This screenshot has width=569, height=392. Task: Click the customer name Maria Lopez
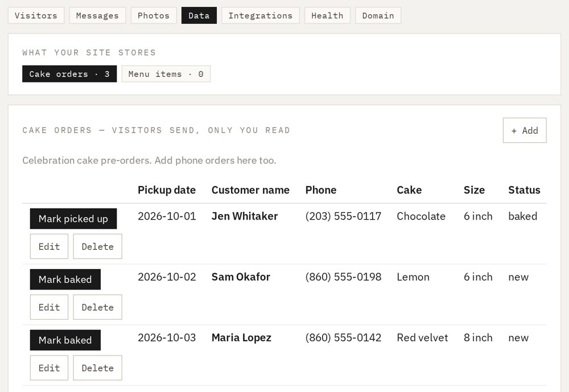[241, 337]
